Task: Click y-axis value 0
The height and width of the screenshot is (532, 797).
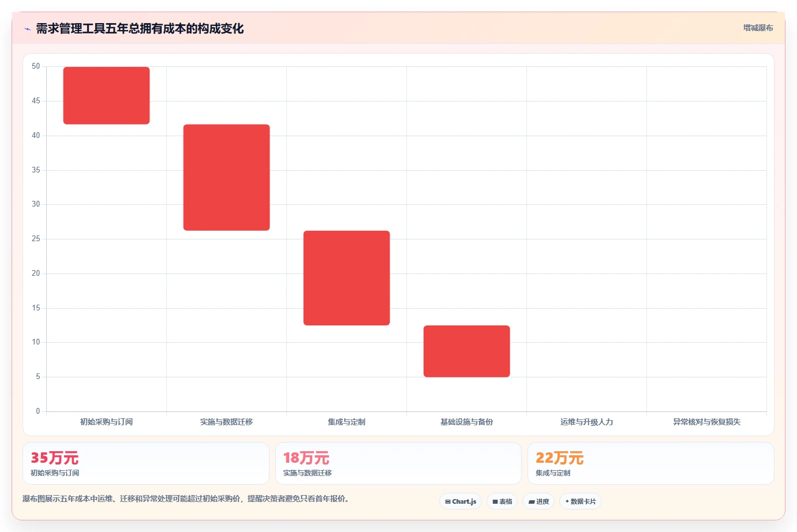Action: click(x=38, y=411)
